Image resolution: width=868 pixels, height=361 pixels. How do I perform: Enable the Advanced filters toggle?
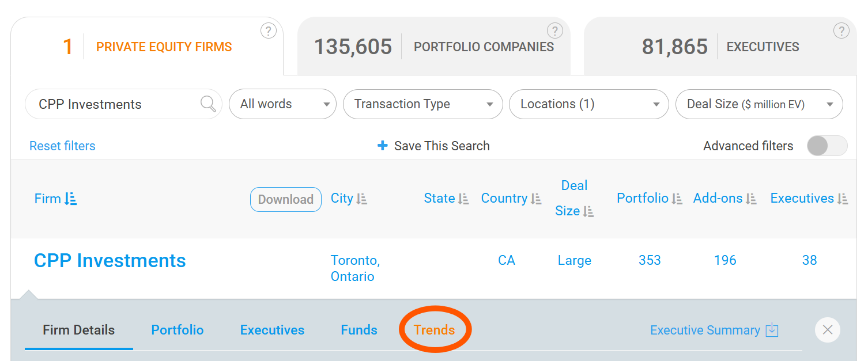pos(827,146)
